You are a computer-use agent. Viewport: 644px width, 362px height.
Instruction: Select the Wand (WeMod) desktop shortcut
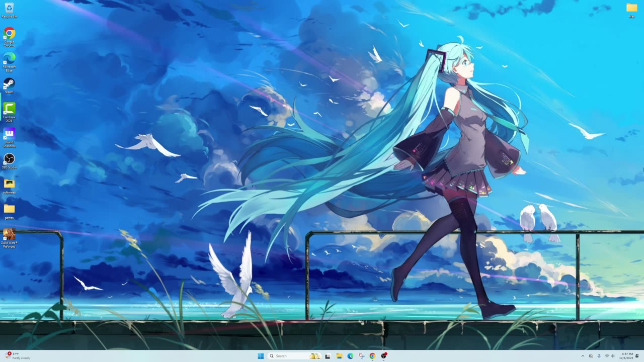9,137
